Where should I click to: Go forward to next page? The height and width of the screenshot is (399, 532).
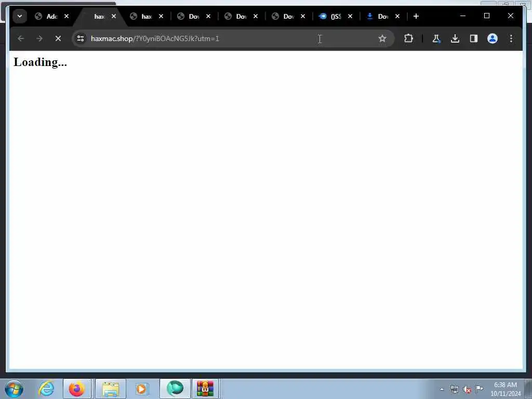(39, 38)
